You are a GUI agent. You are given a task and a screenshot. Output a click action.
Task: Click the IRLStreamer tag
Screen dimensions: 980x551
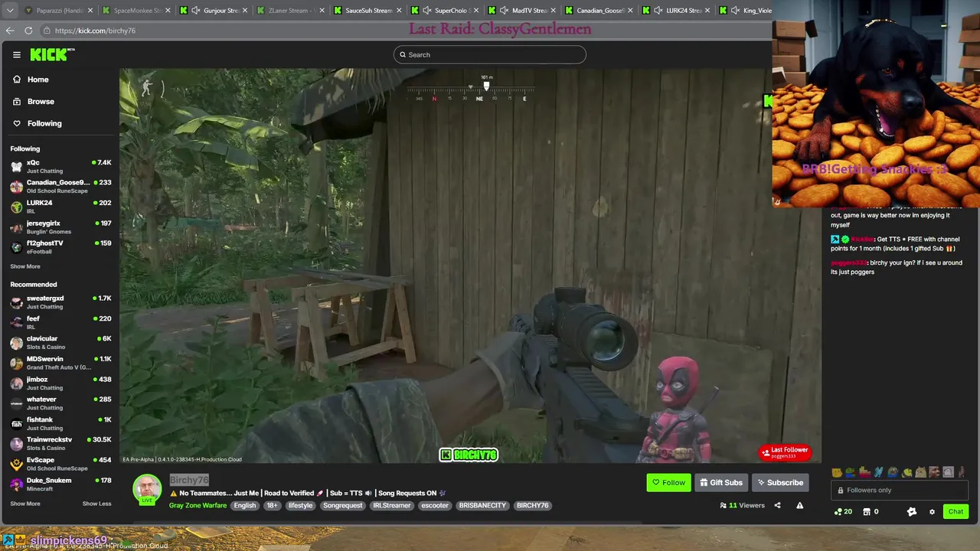pyautogui.click(x=391, y=505)
